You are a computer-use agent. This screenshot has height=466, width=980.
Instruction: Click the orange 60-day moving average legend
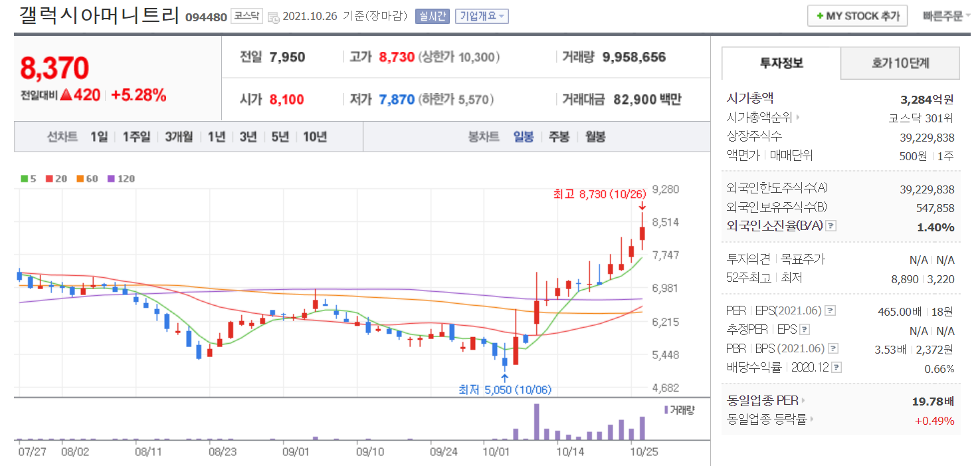coord(87,178)
